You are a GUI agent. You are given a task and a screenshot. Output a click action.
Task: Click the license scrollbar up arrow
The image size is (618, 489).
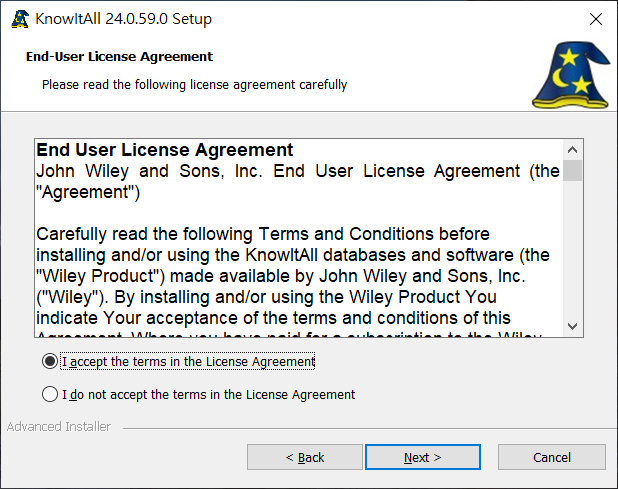[572, 150]
